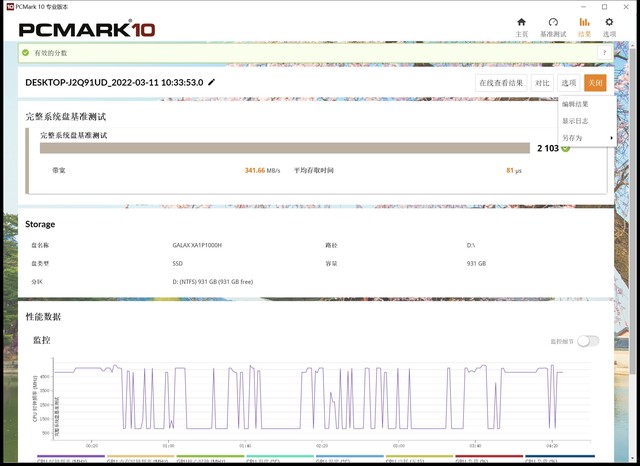Choose 显示日志 from the options menu

coord(575,121)
